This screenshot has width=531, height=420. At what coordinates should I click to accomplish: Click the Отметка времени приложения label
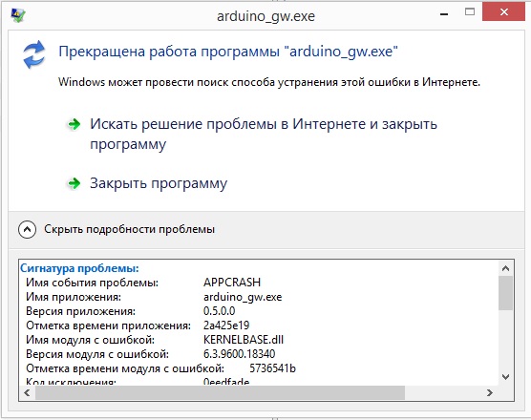click(108, 325)
